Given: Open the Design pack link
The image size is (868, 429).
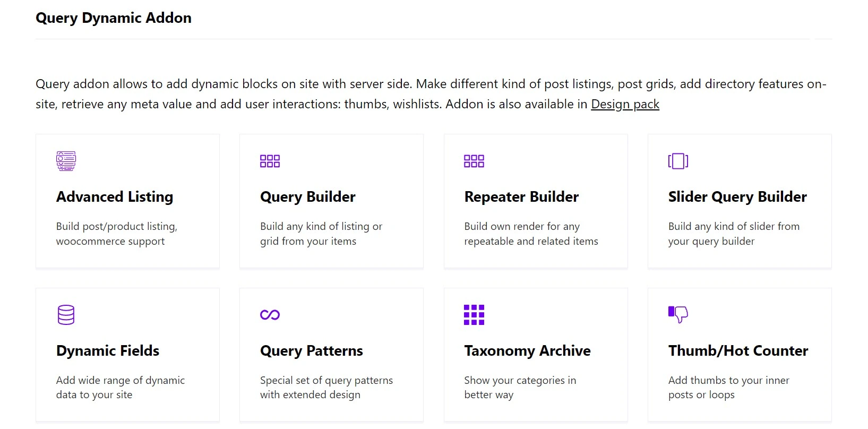Looking at the screenshot, I should pos(625,104).
